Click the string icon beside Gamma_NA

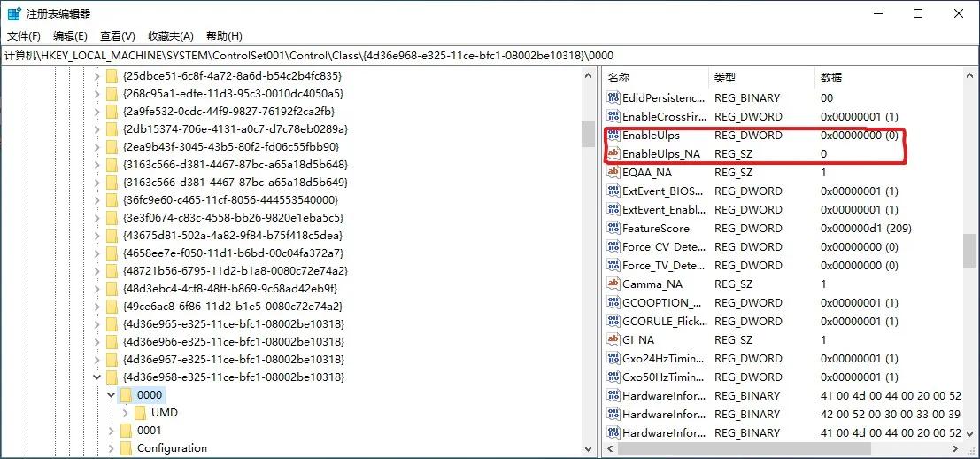coord(613,284)
